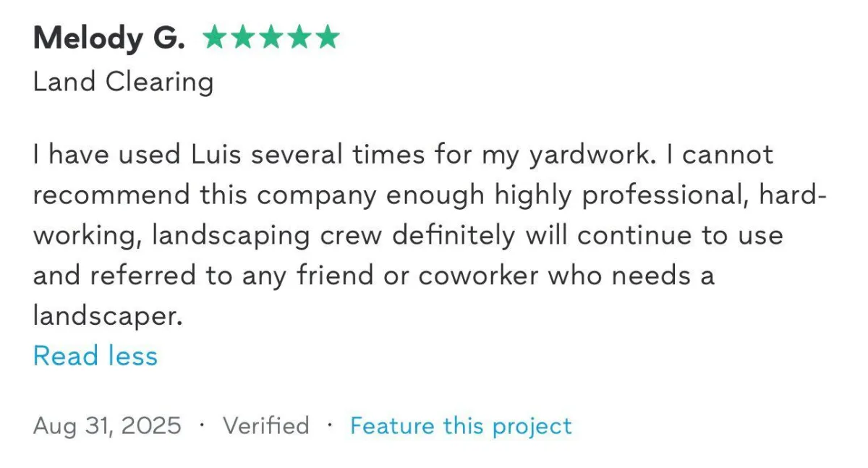
Task: Click the dot separator before Feature this project
Action: (330, 424)
